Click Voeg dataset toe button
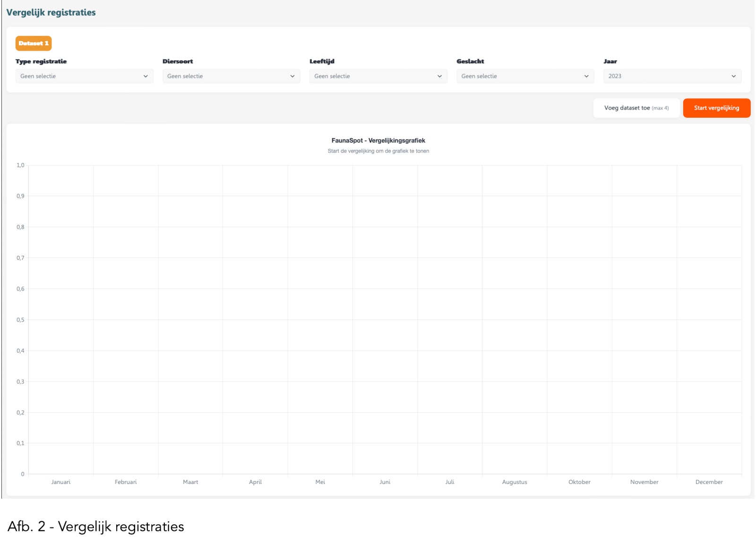Viewport: 756px width, 544px height. 636,108
